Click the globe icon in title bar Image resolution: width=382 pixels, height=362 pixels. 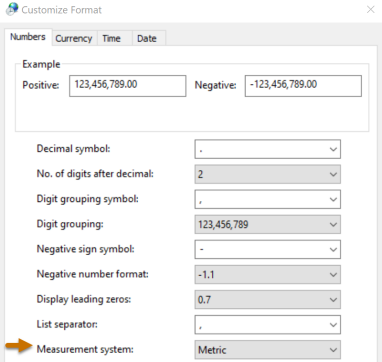12,9
